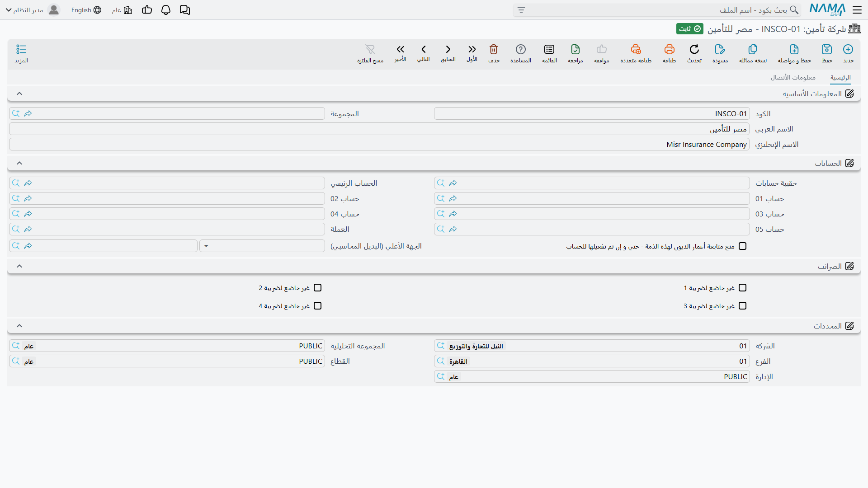Collapse the المعلومات الأساسية section
Image resolution: width=868 pixels, height=488 pixels.
point(19,94)
